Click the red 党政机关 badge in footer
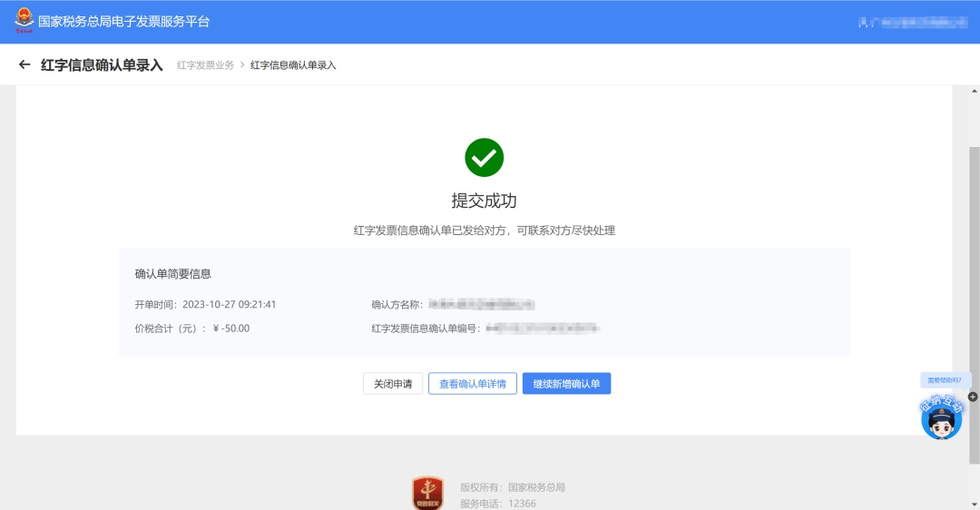 click(x=428, y=493)
